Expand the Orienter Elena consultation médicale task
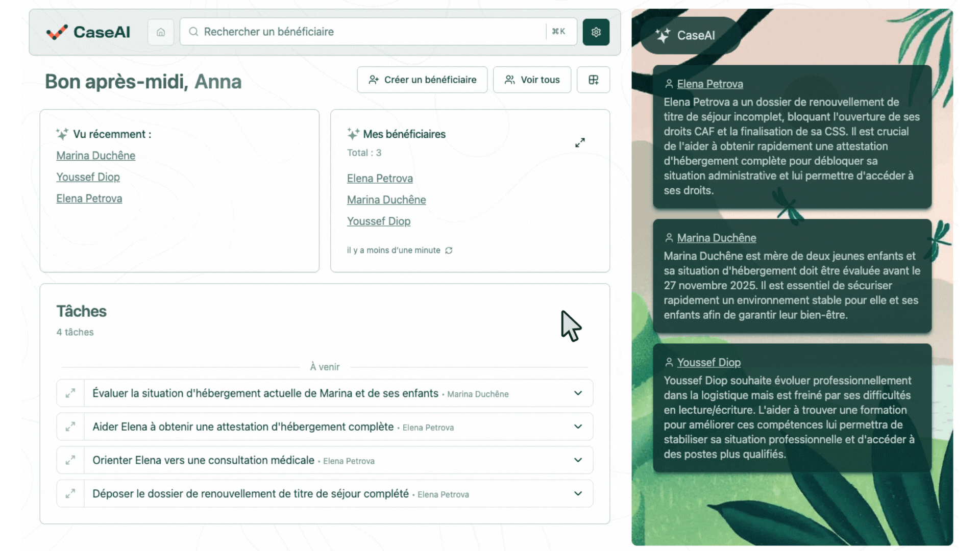 [x=578, y=460]
